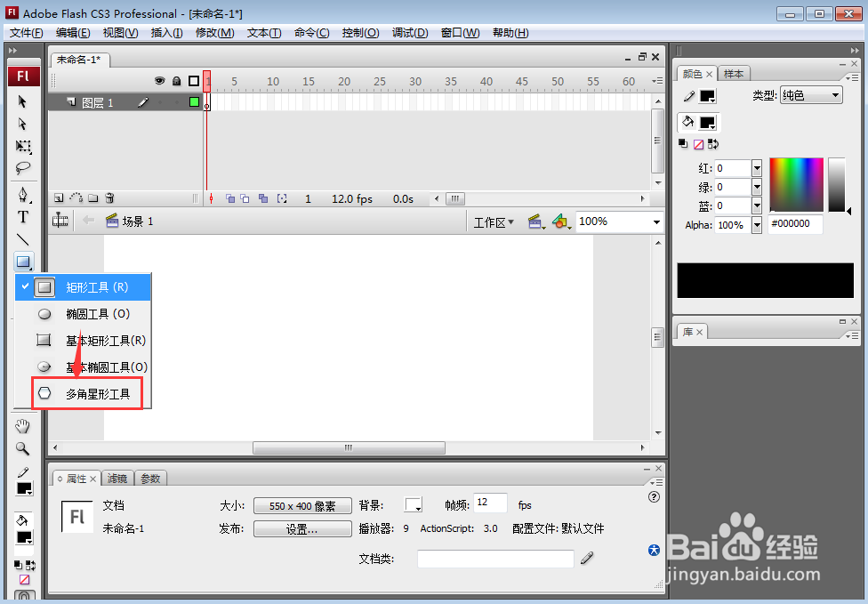Open the 修改(M) menu
The image size is (868, 604).
tap(215, 33)
